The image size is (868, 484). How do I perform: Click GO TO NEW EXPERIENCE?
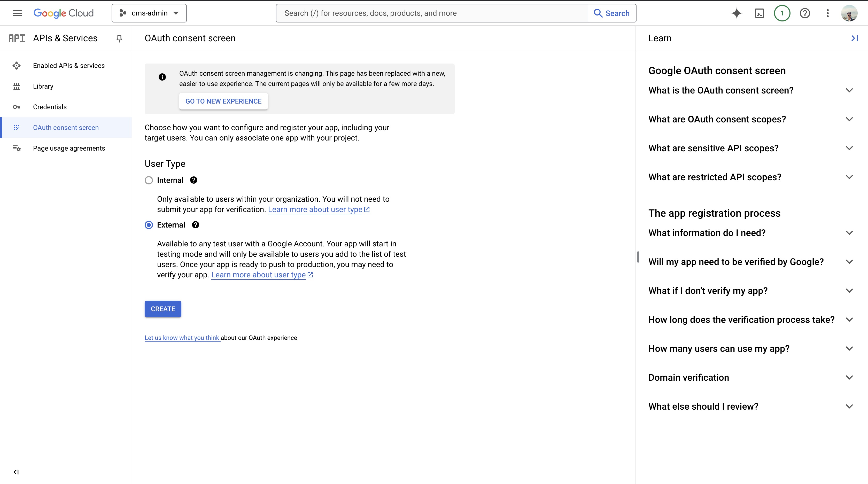click(223, 101)
